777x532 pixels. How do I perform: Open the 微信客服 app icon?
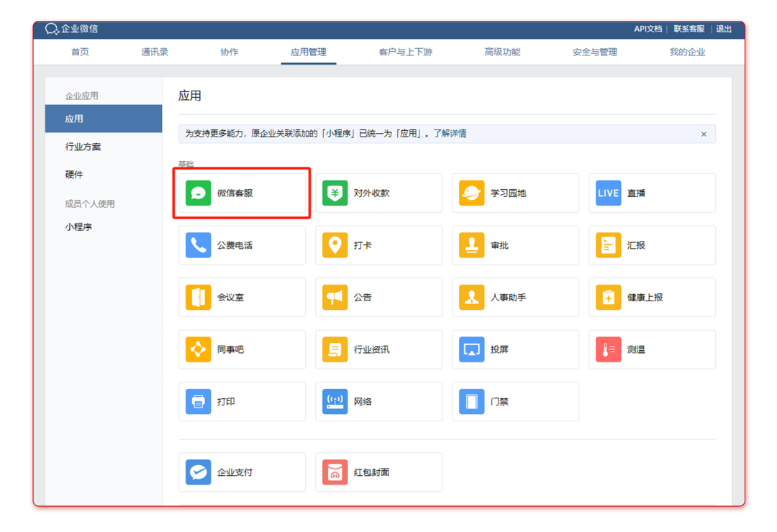tap(199, 193)
